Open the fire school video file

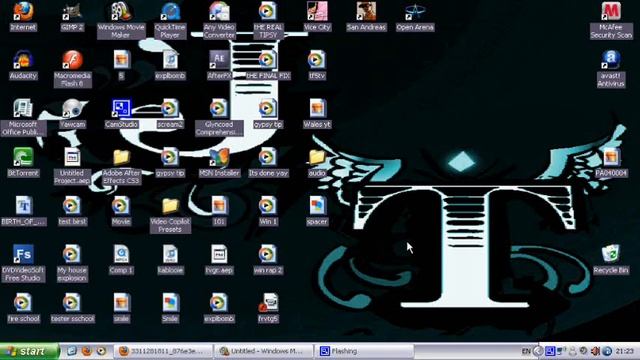23,308
